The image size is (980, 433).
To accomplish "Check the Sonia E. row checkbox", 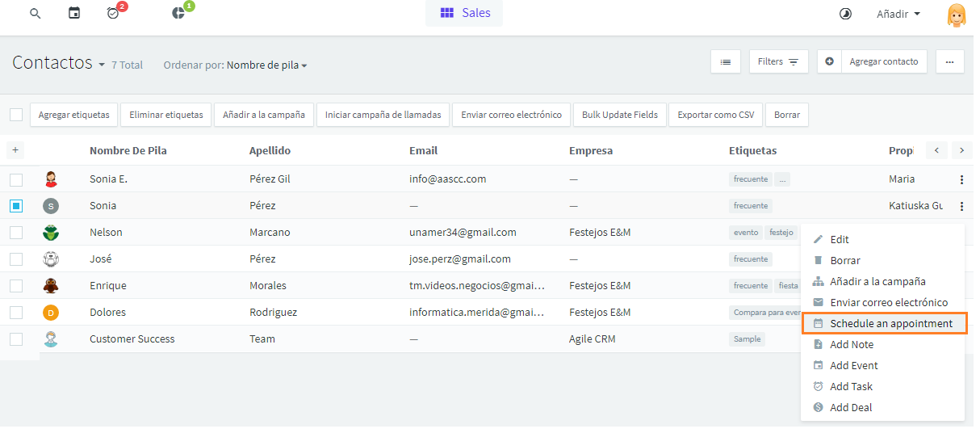I will point(16,179).
